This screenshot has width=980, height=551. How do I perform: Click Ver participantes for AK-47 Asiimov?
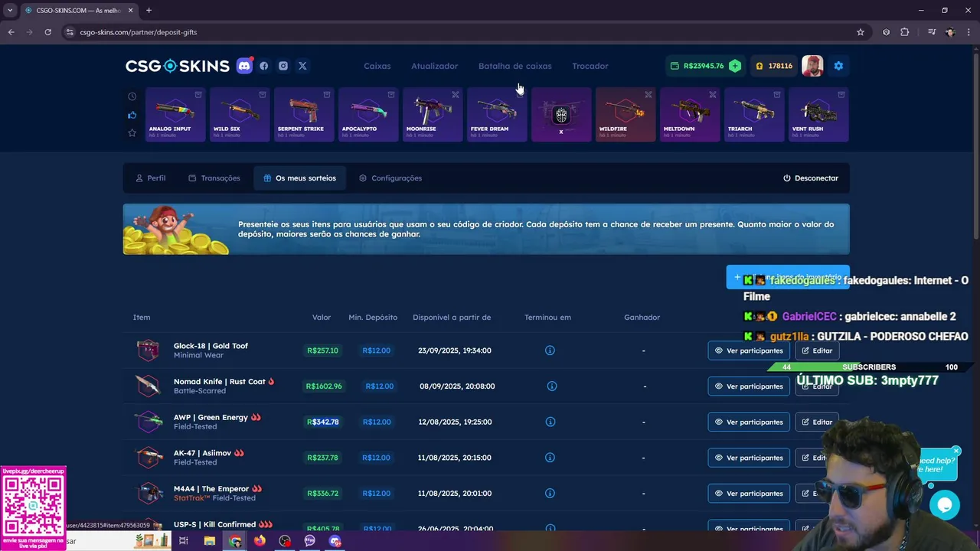[x=749, y=458]
